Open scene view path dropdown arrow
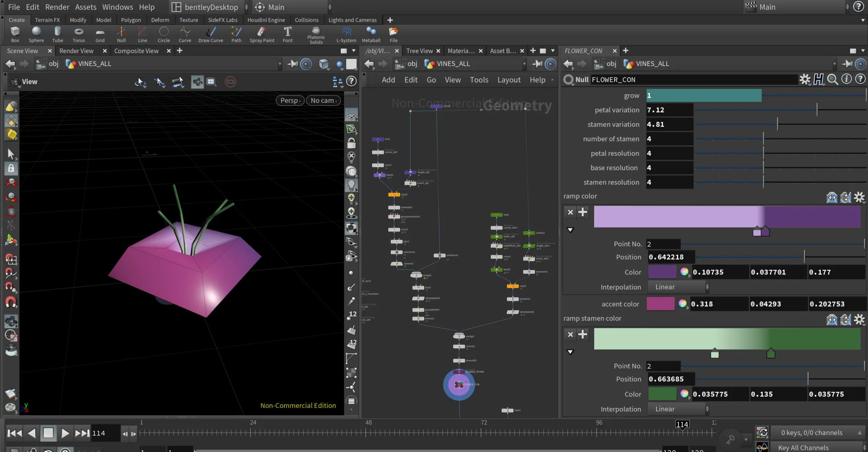The image size is (868, 452). click(280, 64)
